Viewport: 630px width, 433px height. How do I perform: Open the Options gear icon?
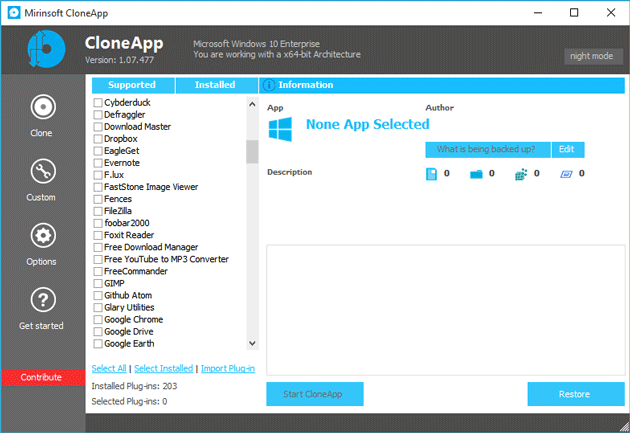click(x=43, y=236)
